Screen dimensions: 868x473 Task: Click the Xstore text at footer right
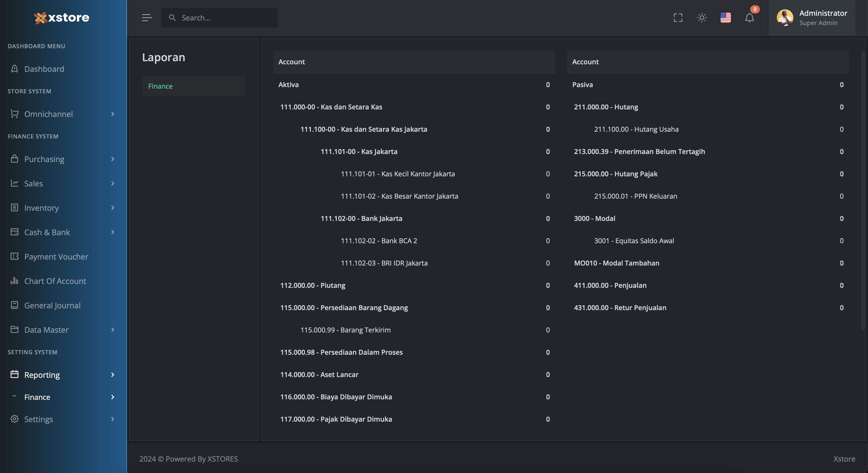tap(844, 459)
